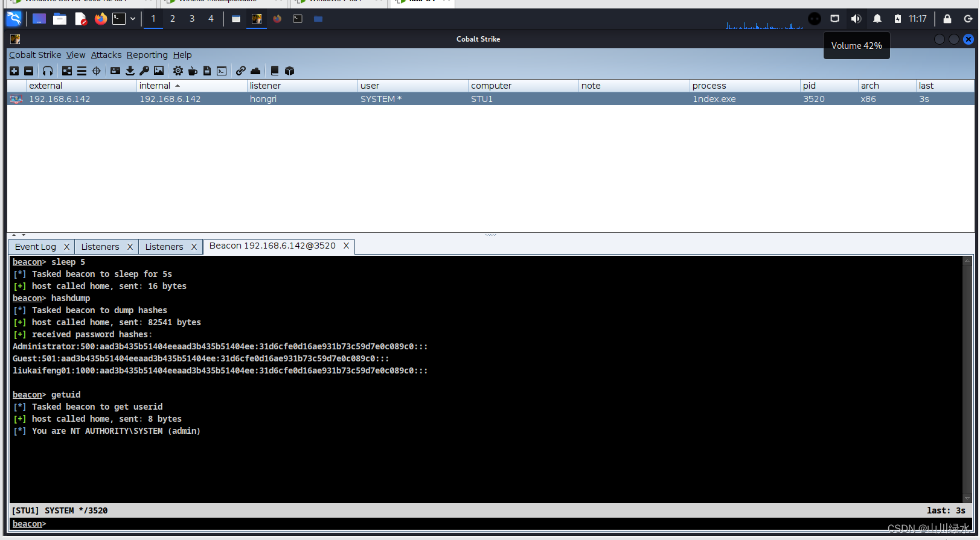Sort sessions by computer column header

point(524,86)
